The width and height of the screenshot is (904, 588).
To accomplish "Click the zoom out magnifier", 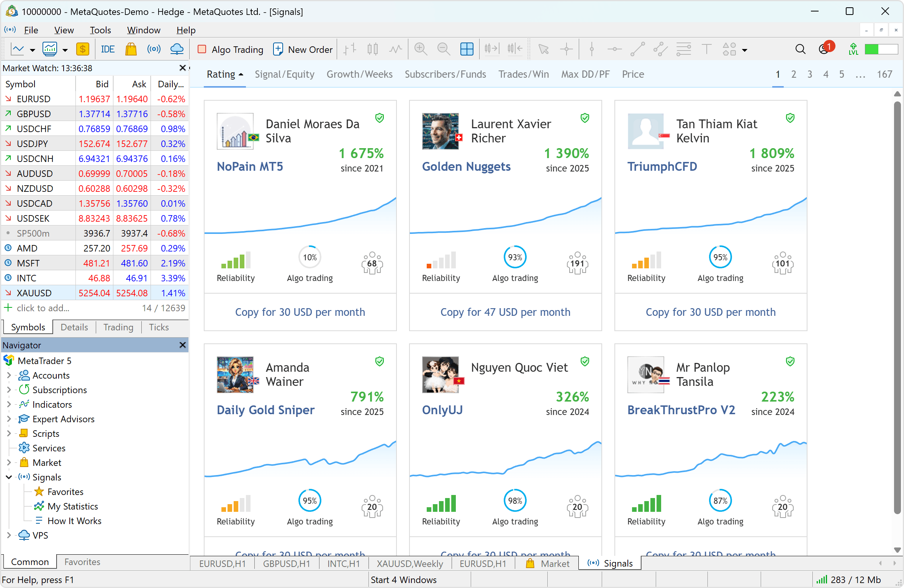I will pyautogui.click(x=444, y=49).
